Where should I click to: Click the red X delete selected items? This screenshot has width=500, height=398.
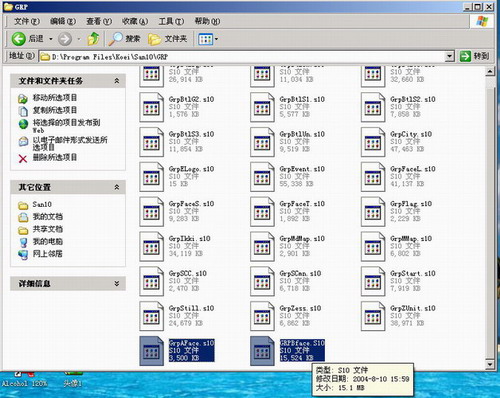tap(23, 158)
